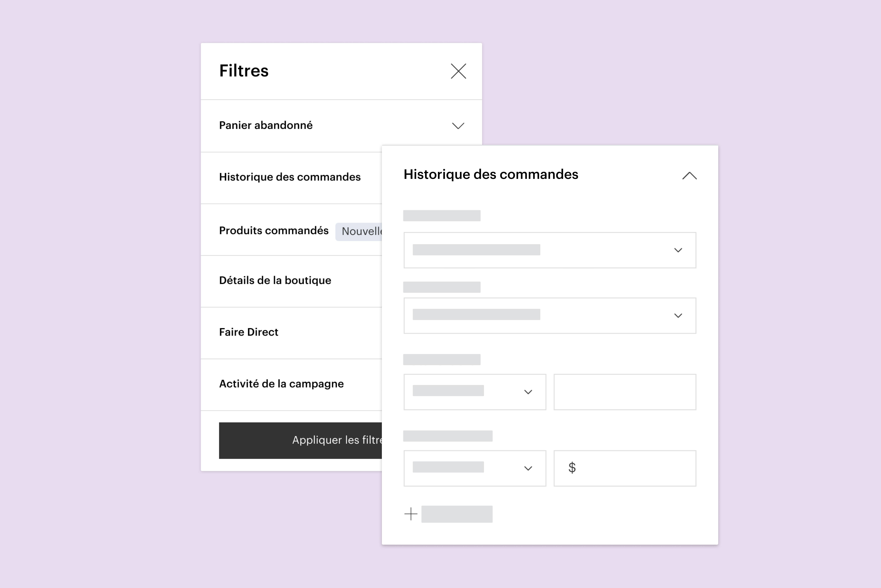Expand the Panier abandonné section chevron

(x=458, y=126)
